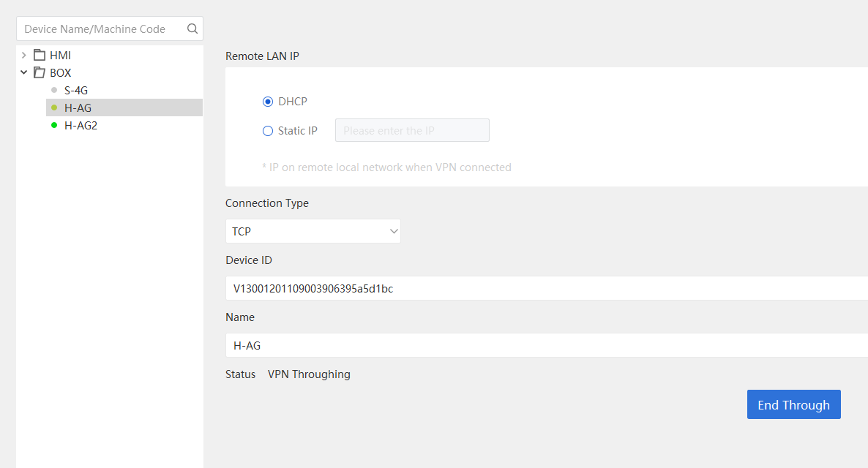
Task: Click the Device ID text field
Action: pyautogui.click(x=547, y=288)
